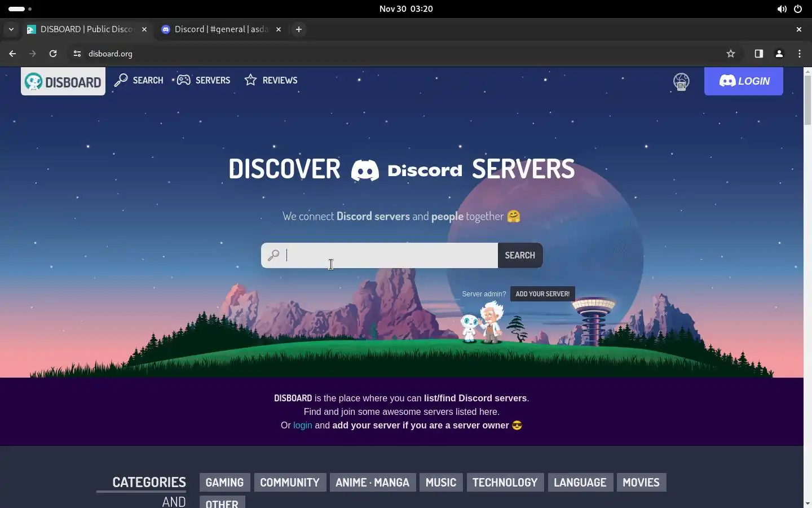Open the system power menu

pos(798,9)
